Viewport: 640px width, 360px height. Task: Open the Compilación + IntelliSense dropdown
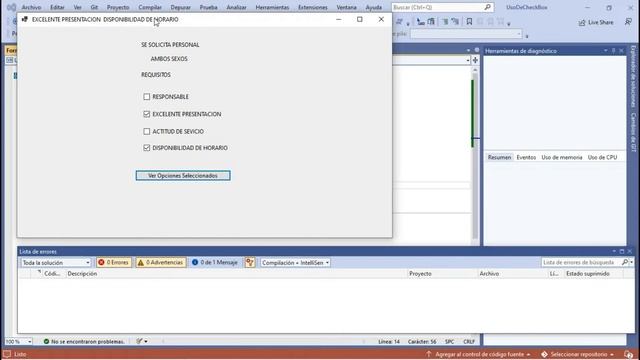point(296,262)
